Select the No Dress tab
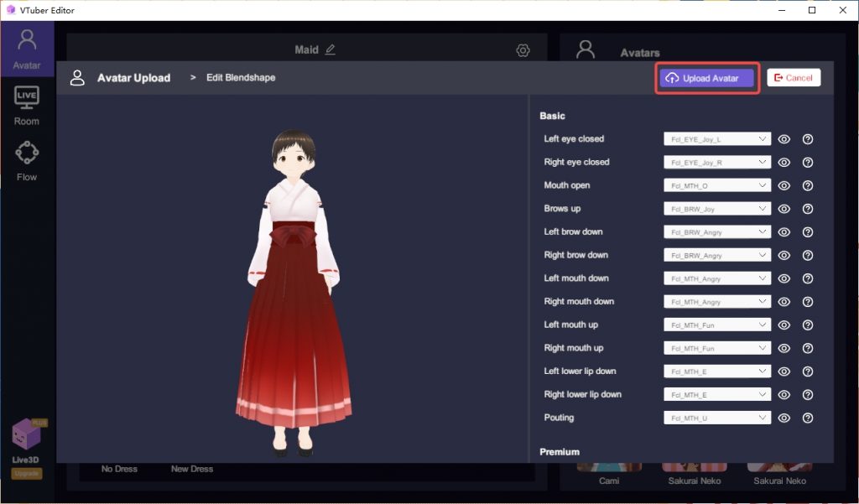Screen dimensions: 859x504 click(x=119, y=469)
